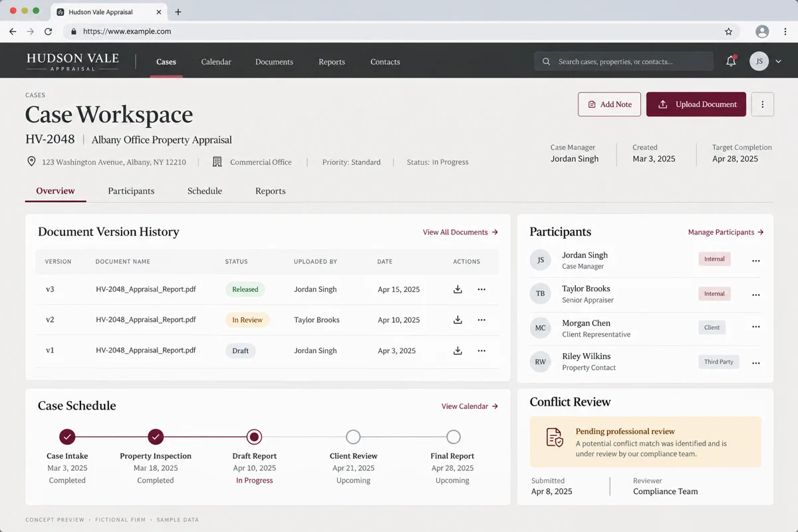Image resolution: width=798 pixels, height=532 pixels.
Task: Open more actions for v3 document
Action: coord(481,289)
